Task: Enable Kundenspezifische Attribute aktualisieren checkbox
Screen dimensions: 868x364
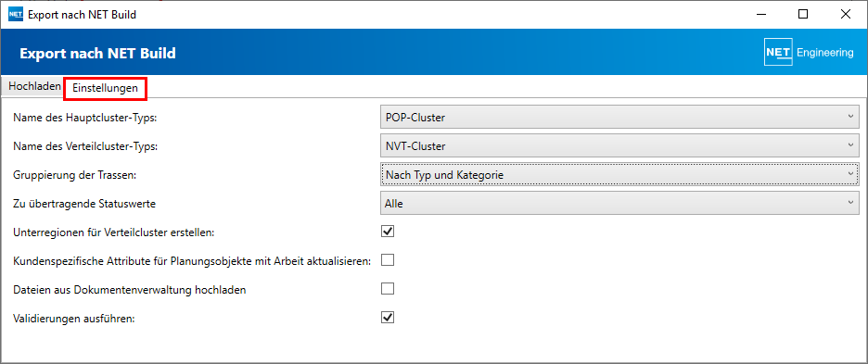Action: (x=388, y=260)
